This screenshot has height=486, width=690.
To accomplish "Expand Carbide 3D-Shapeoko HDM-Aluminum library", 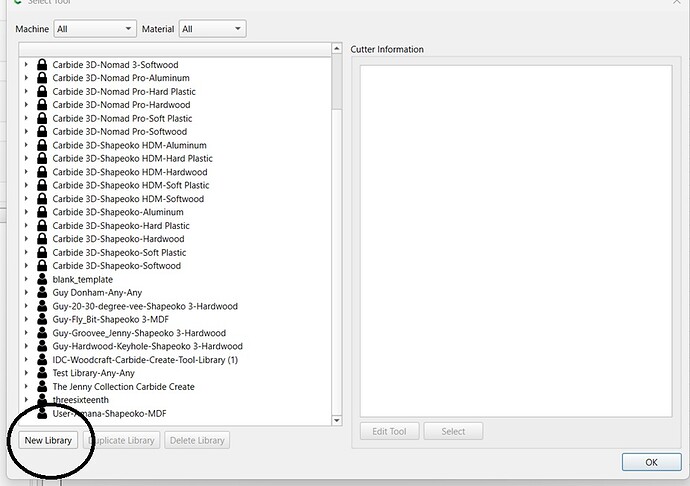I will tap(26, 145).
